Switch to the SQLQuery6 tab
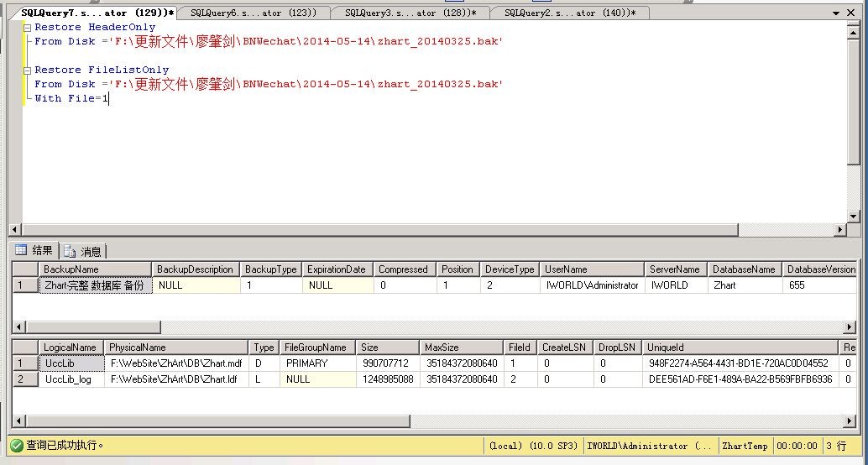 tap(253, 13)
